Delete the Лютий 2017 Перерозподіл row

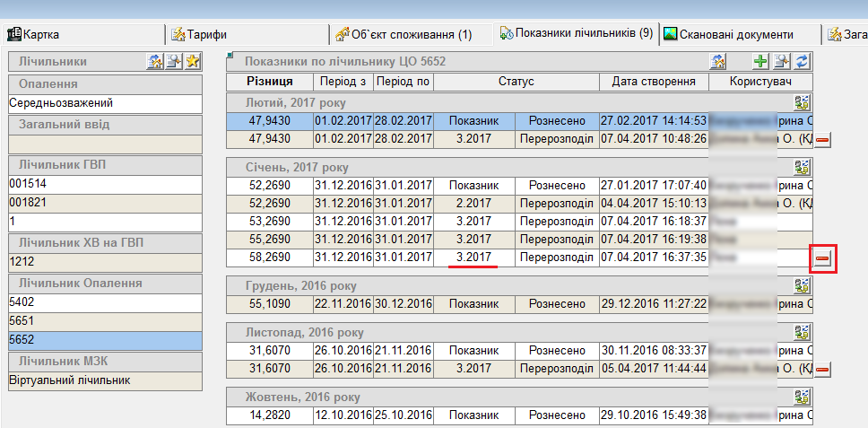[x=821, y=139]
